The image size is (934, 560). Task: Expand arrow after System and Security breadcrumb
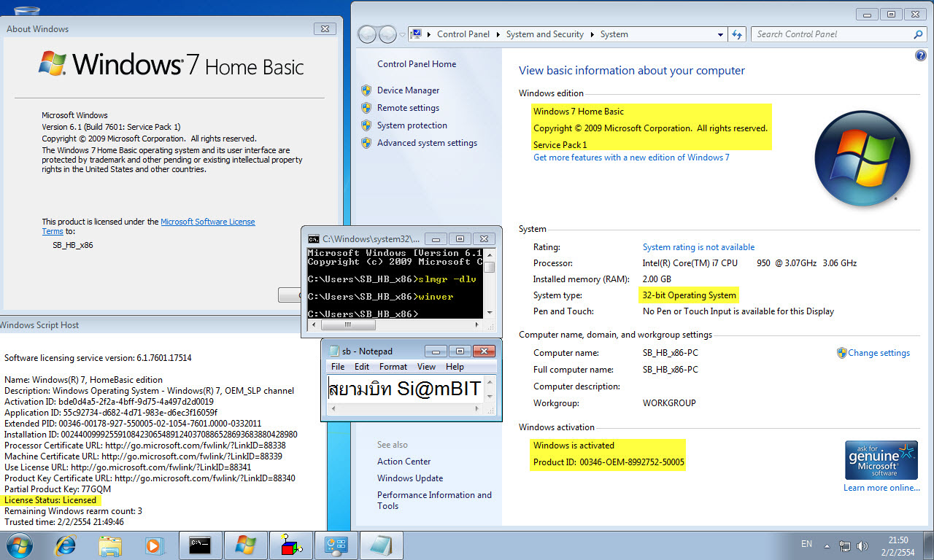point(592,34)
